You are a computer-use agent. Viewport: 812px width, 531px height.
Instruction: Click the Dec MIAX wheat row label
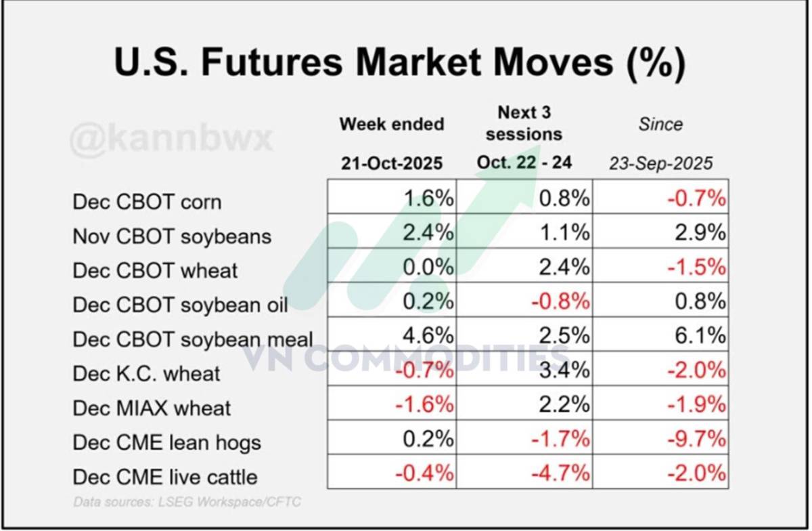tap(152, 408)
